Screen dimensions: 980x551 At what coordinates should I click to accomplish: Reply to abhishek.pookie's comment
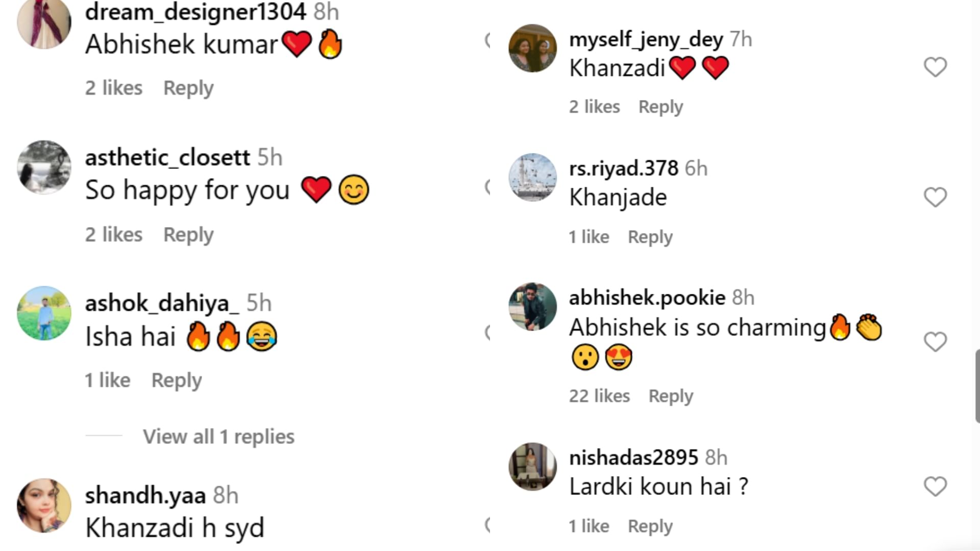[671, 396]
